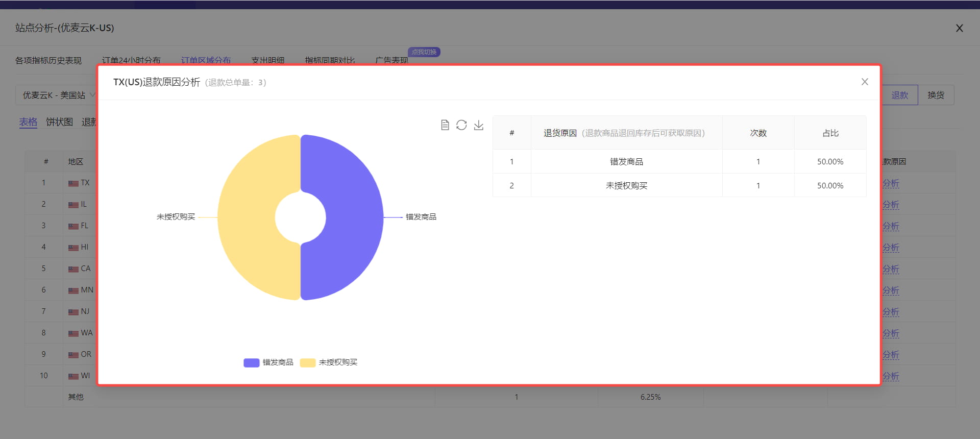Switch to the 订单区域分布 tab
This screenshot has width=980, height=439.
(x=206, y=60)
